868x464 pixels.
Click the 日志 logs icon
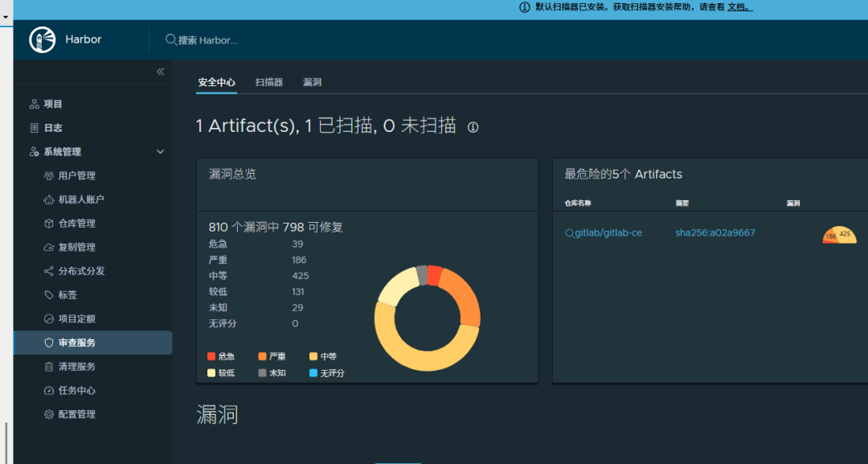tap(35, 128)
